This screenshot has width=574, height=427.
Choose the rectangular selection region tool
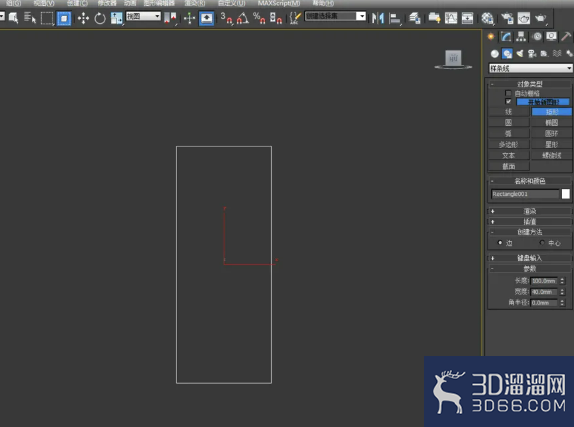(47, 18)
